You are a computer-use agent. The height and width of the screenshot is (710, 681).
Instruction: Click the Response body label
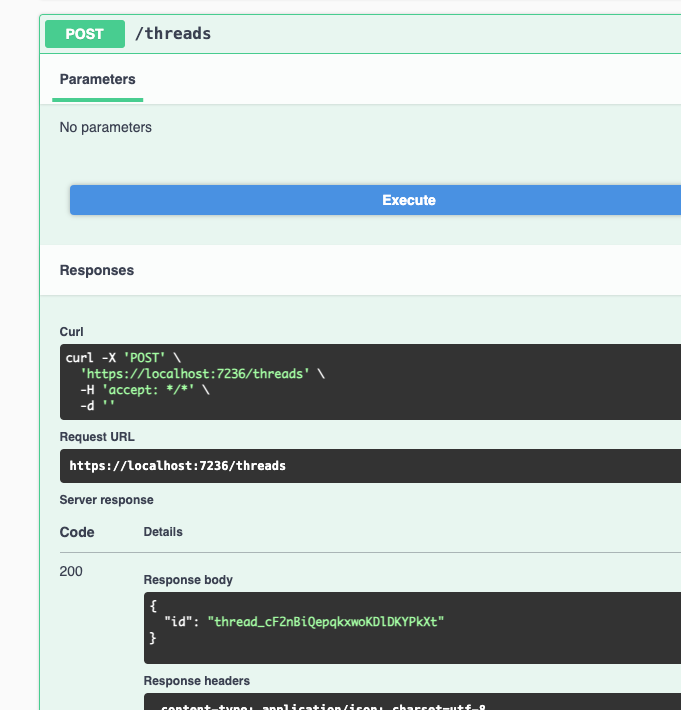point(188,580)
